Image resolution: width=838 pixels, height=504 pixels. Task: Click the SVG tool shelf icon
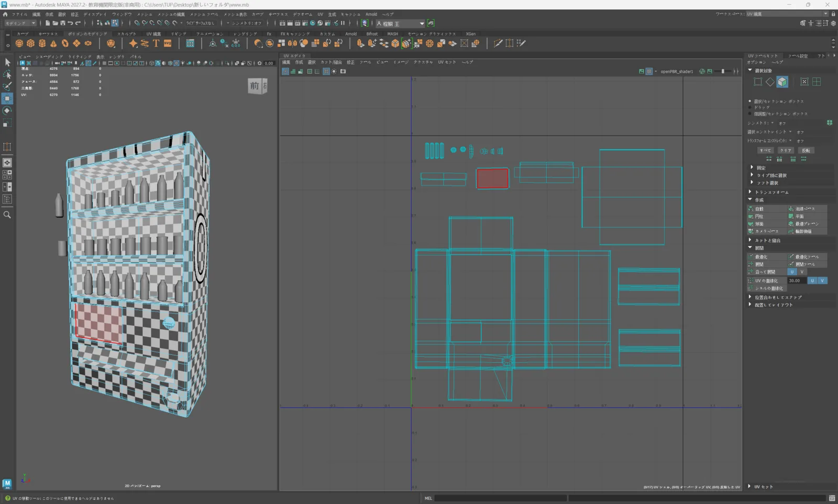click(x=168, y=43)
